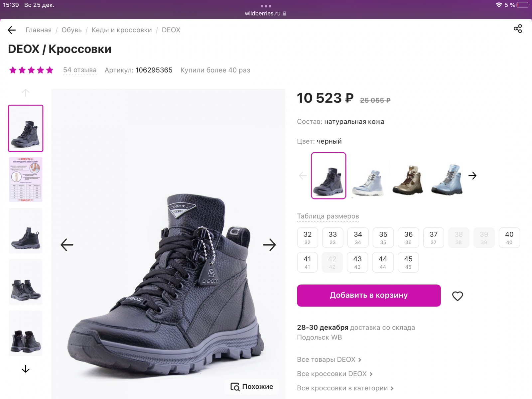The height and width of the screenshot is (399, 532).
Task: Show previous product photo with left arrow
Action: (67, 245)
